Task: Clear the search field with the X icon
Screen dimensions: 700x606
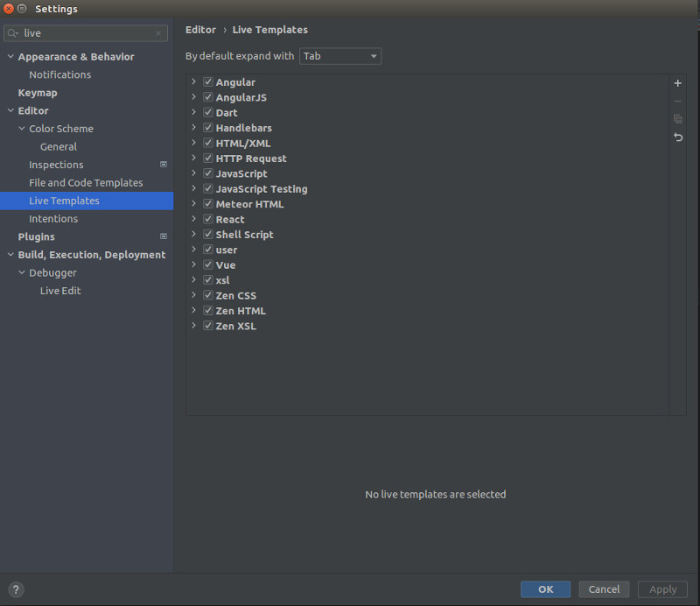Action: [159, 32]
